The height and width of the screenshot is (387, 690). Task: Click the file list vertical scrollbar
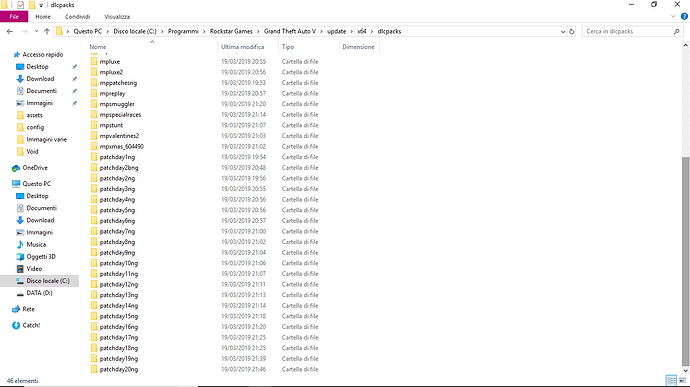click(686, 261)
